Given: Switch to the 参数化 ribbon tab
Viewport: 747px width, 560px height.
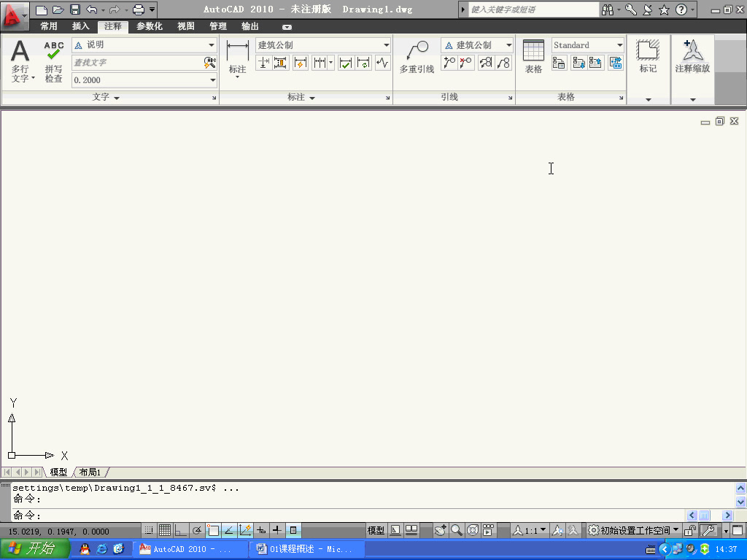Looking at the screenshot, I should [x=148, y=26].
